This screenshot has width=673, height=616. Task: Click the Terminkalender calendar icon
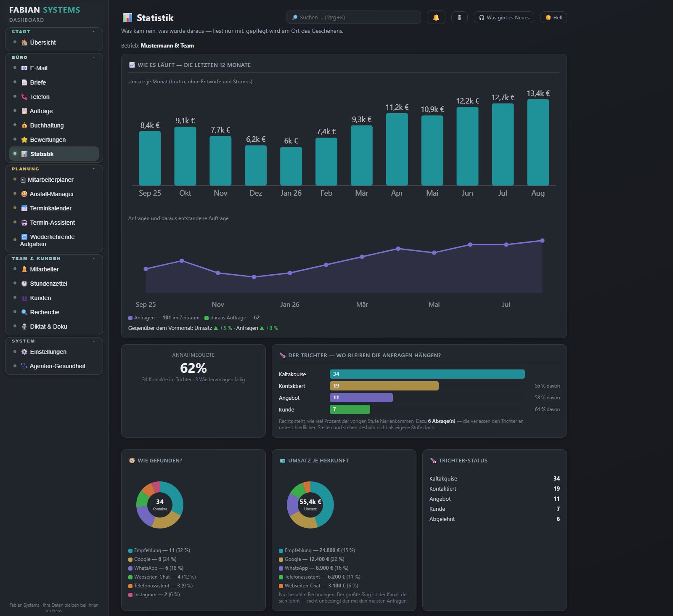(24, 208)
